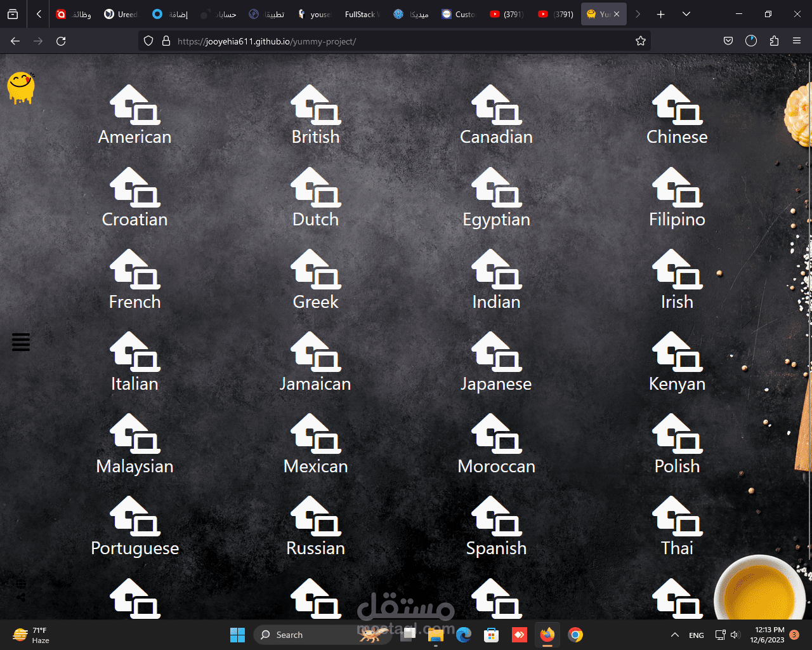Switch to the first YouTube (3791) tab
This screenshot has width=812, height=650.
(507, 14)
